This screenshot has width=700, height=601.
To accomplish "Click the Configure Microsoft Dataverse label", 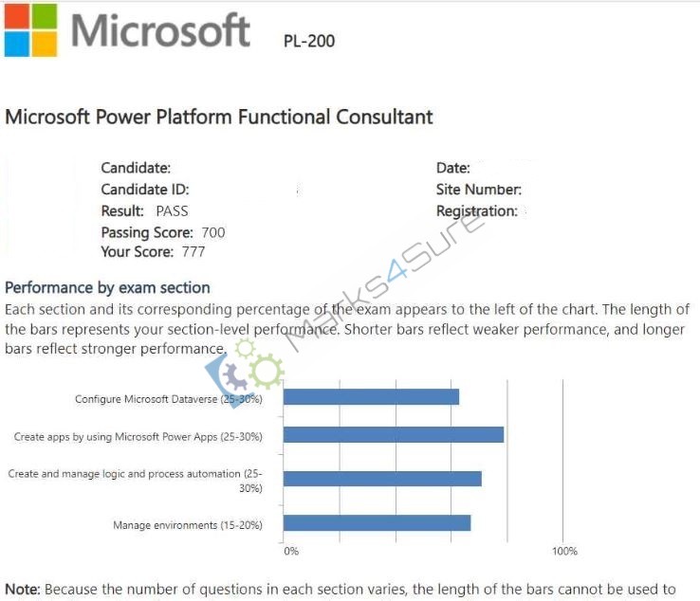I will click(169, 399).
